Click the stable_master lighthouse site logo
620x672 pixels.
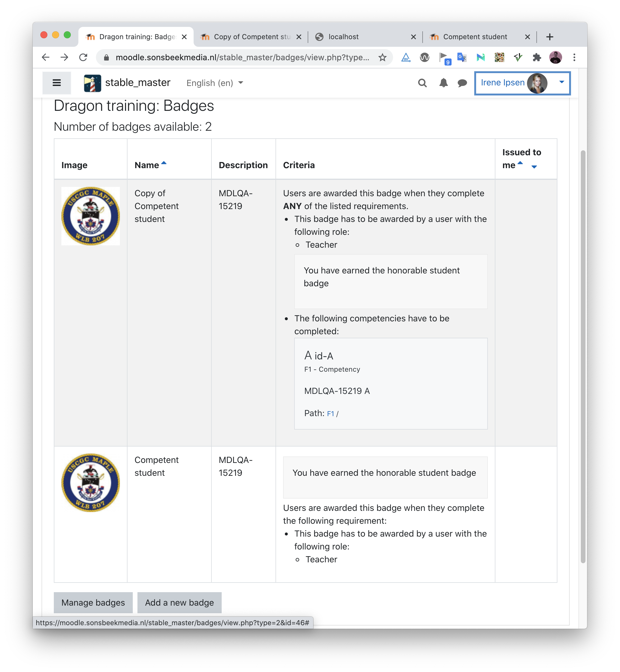[92, 83]
